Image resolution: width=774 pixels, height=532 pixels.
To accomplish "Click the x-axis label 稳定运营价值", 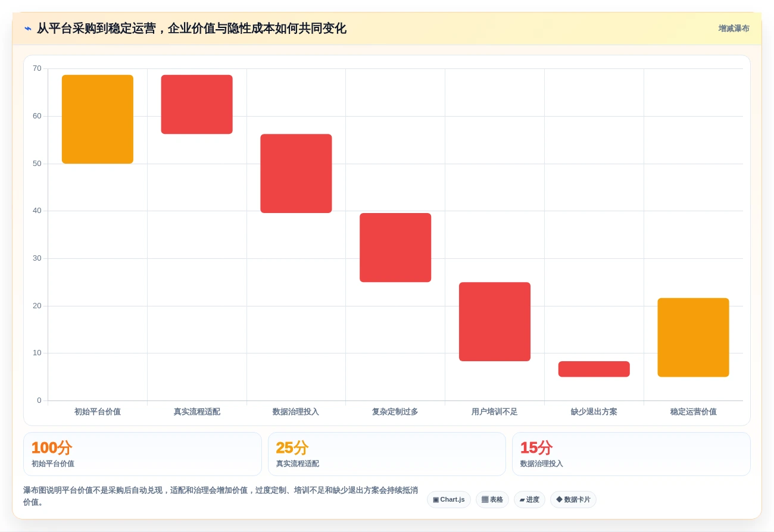I will pyautogui.click(x=693, y=412).
